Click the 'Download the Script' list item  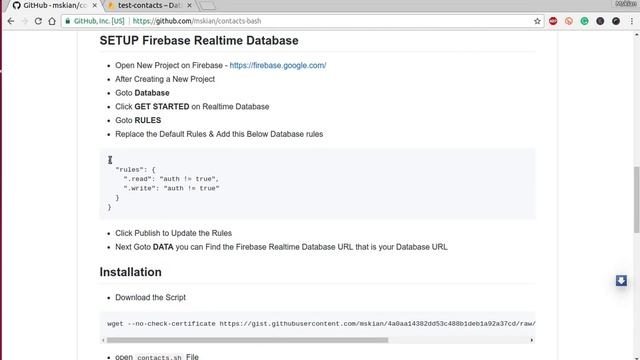pos(150,298)
